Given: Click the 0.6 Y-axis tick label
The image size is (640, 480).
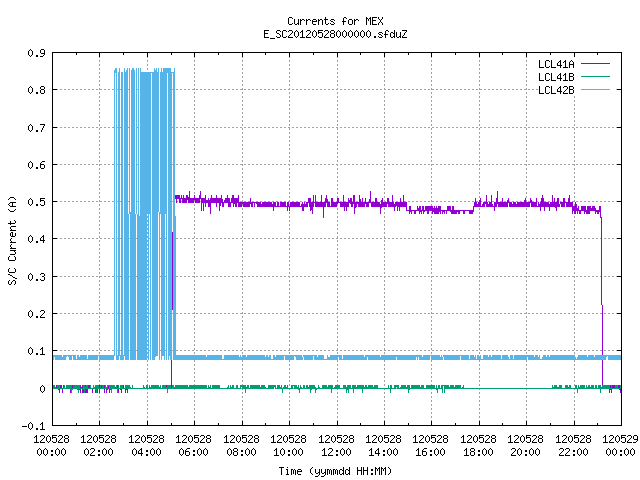Looking at the screenshot, I should coord(36,165).
